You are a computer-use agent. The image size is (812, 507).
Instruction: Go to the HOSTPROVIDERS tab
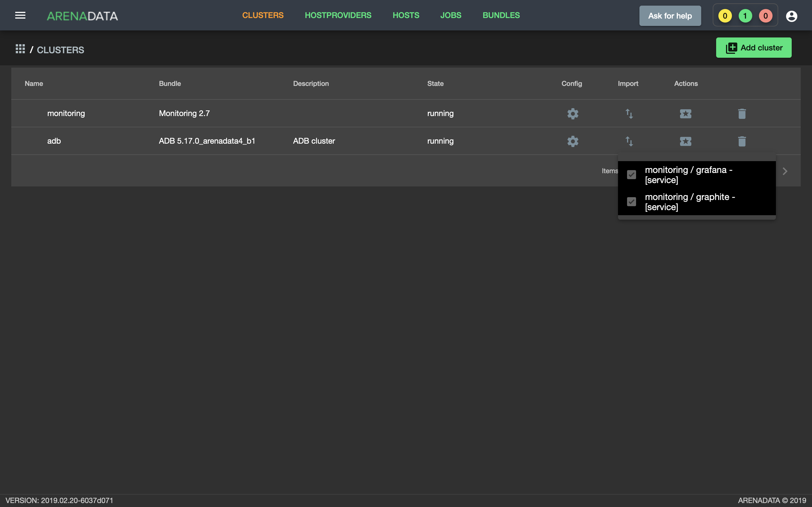point(338,15)
